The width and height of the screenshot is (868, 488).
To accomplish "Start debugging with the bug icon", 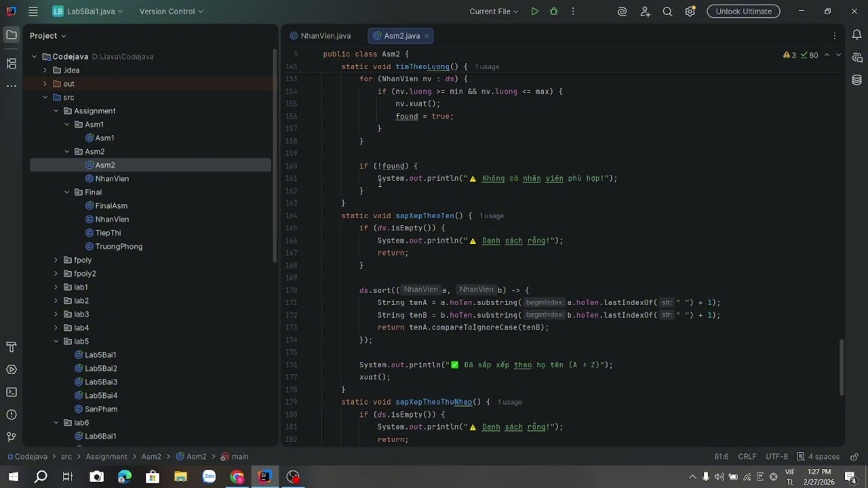I will point(554,12).
